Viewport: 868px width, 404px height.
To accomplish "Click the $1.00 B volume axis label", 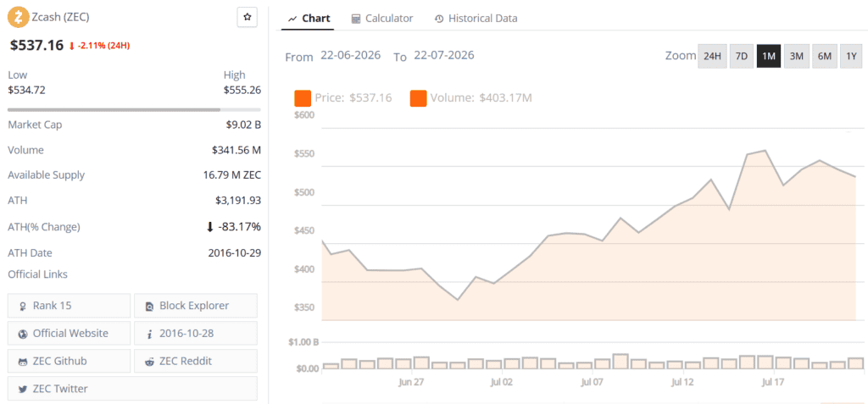I will [303, 342].
